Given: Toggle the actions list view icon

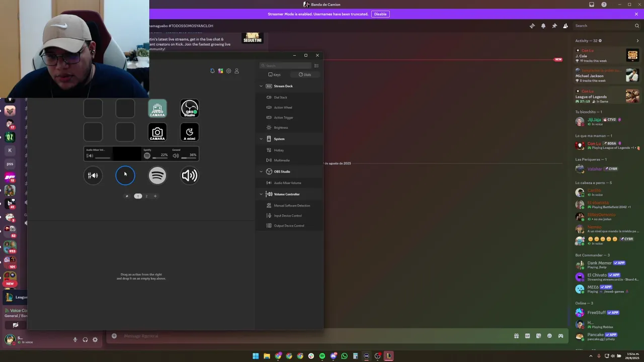Looking at the screenshot, I should click(x=316, y=65).
